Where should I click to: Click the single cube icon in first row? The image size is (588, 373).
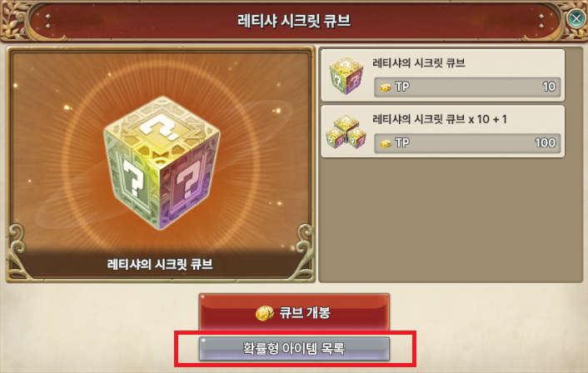point(346,76)
